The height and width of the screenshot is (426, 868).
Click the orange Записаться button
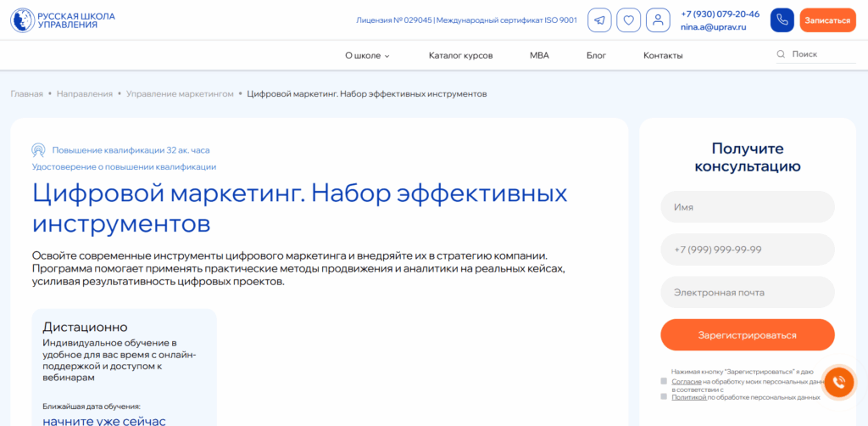pos(827,20)
